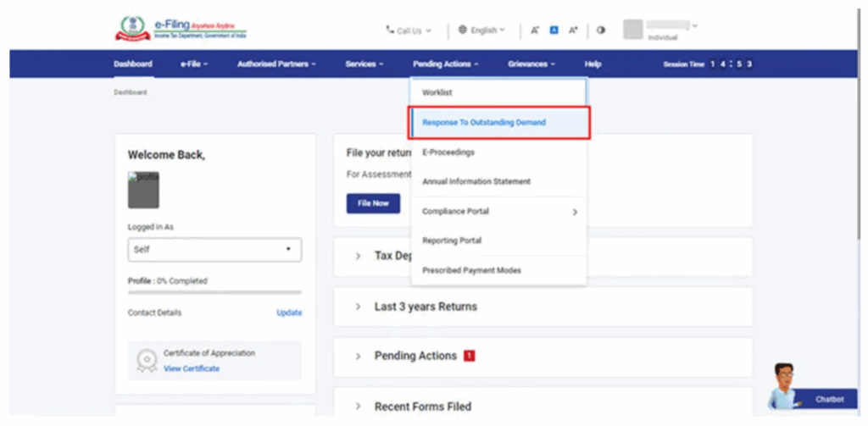Click the Certificate of Appreciation badge icon
This screenshot has height=426, width=868.
146,360
